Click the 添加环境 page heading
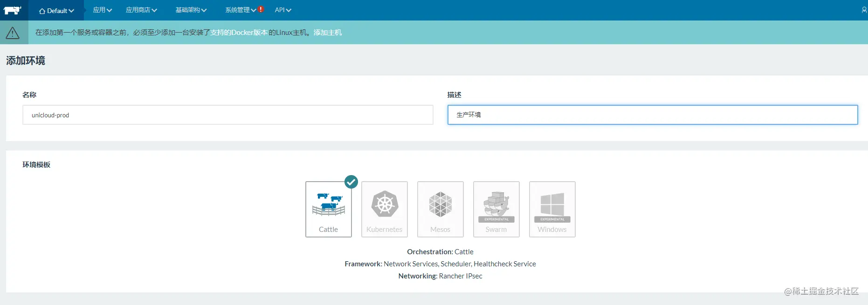 tap(26, 61)
